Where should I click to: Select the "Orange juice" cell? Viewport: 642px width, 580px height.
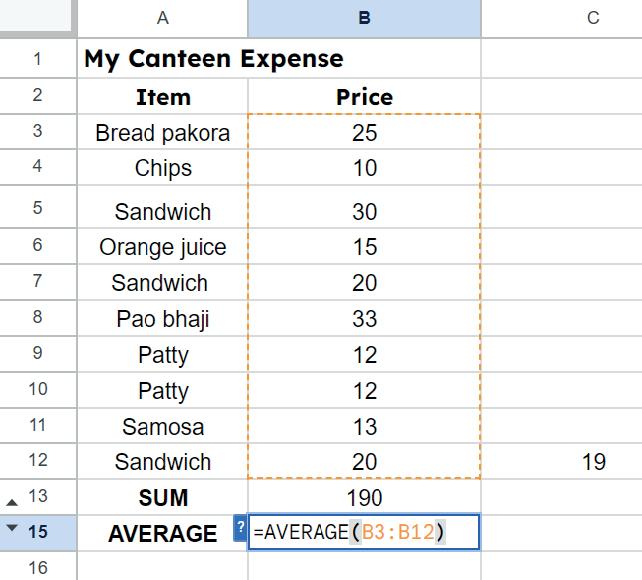click(163, 247)
